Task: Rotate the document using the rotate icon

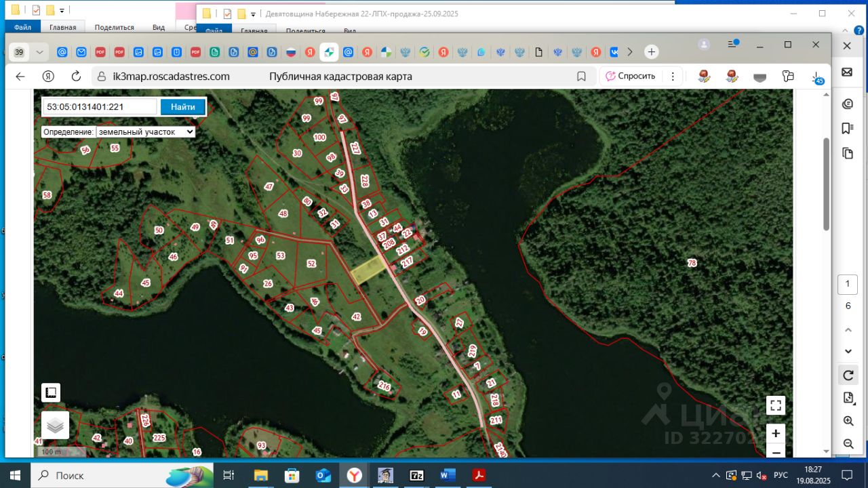Action: pos(848,375)
